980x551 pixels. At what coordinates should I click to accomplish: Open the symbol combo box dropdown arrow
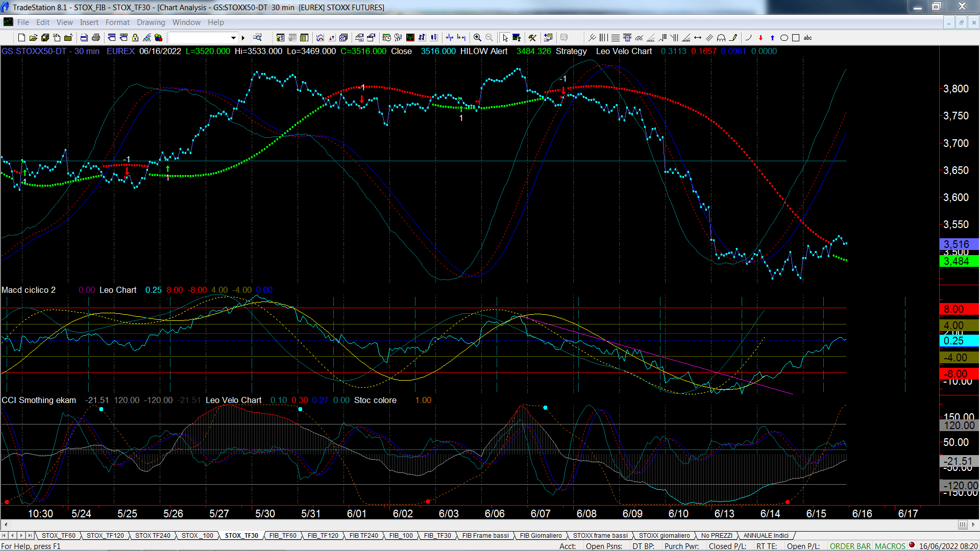click(233, 38)
